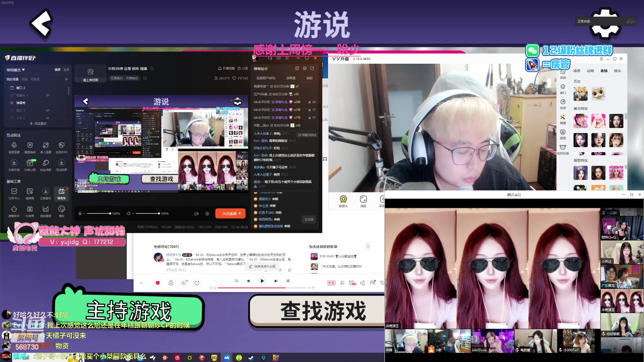Expand the 常规模式 mode dropdown
The width and height of the screenshot is (644, 362).
(x=16, y=70)
